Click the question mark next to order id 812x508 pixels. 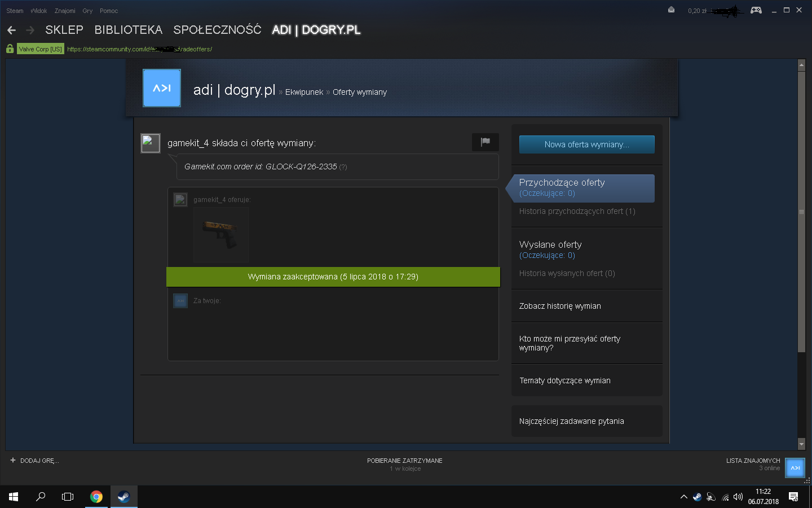click(x=343, y=167)
